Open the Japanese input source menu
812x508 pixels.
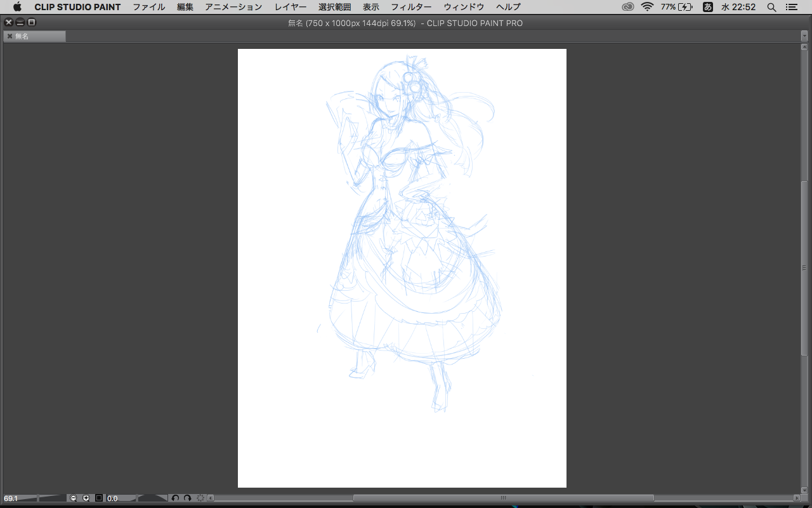click(x=707, y=7)
